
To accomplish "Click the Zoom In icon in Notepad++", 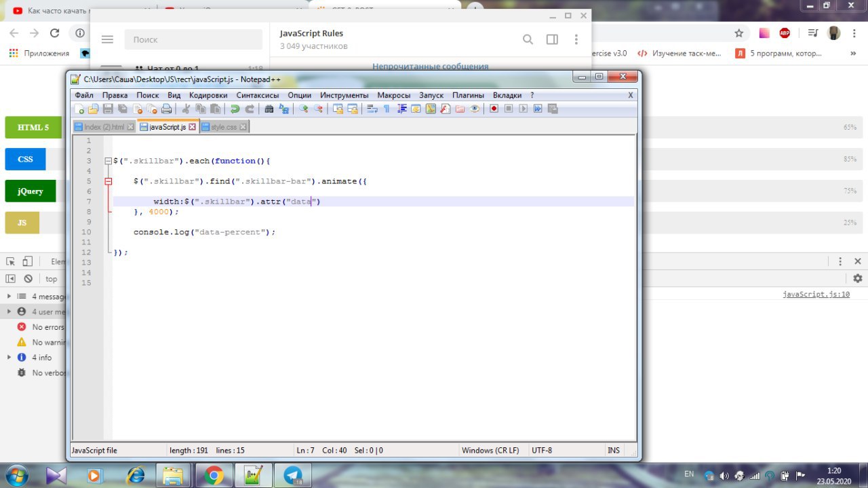I will 304,109.
